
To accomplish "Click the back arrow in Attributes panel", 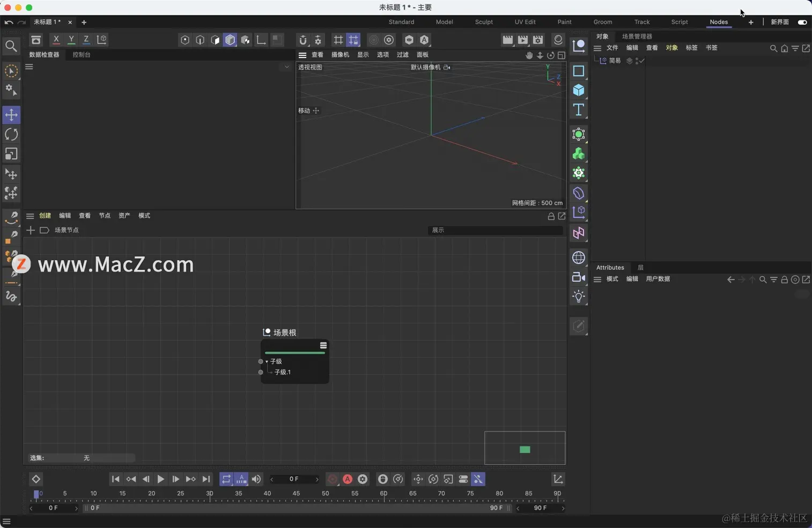I will tap(730, 280).
